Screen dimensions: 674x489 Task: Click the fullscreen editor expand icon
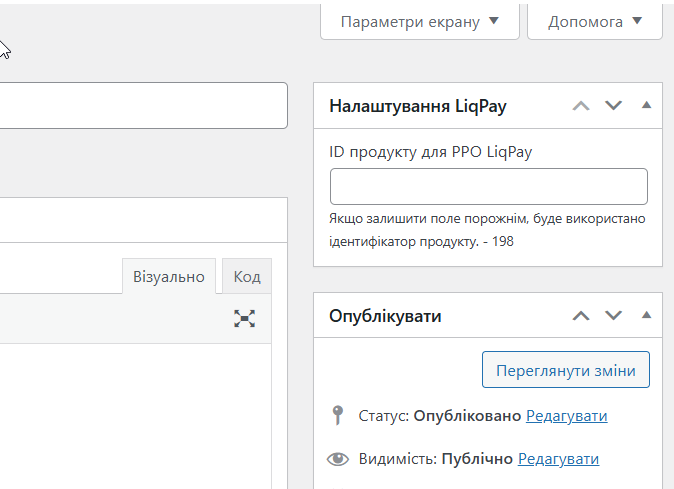(245, 319)
